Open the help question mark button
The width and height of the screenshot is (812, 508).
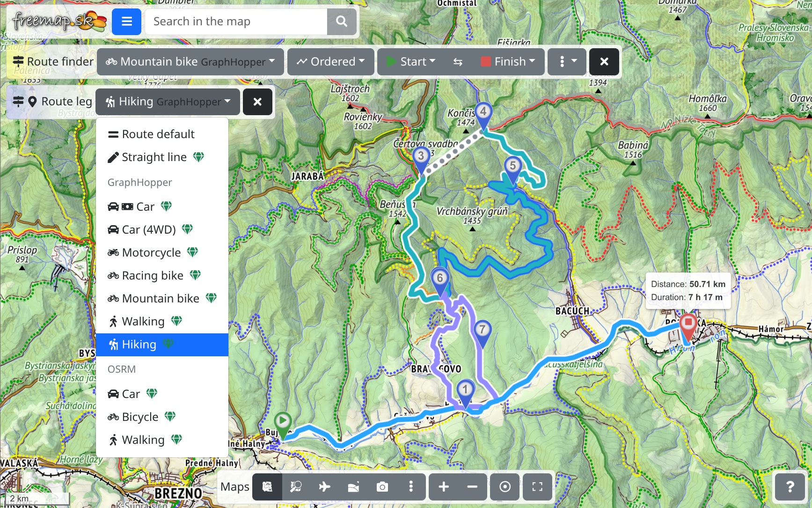[790, 487]
